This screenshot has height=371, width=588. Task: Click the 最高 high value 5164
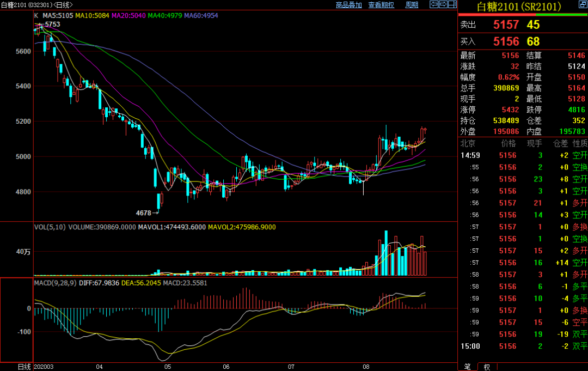577,88
